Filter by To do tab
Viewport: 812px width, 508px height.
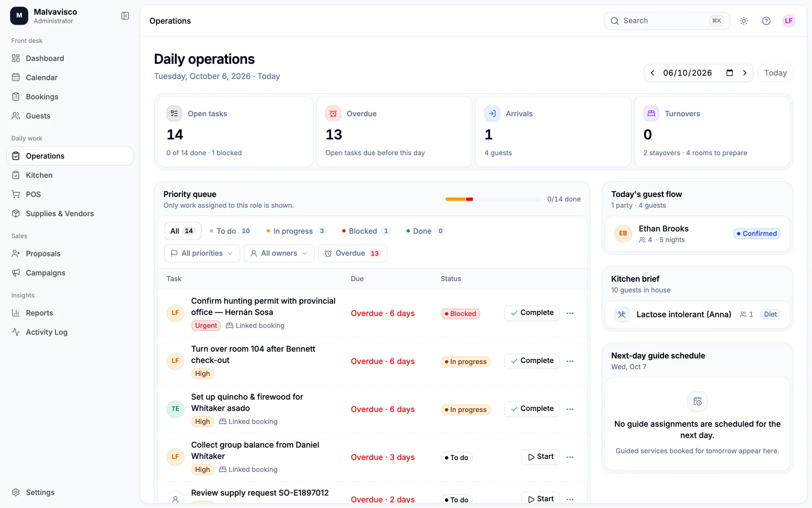pyautogui.click(x=230, y=231)
